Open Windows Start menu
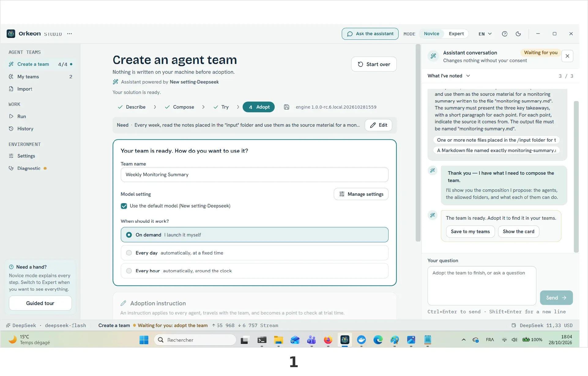 pos(144,340)
